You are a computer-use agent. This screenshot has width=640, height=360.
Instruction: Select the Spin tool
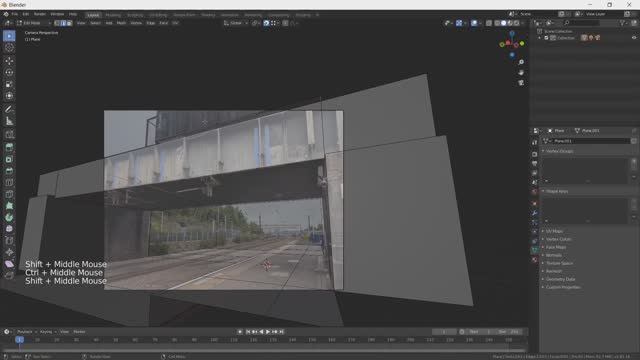click(x=9, y=218)
